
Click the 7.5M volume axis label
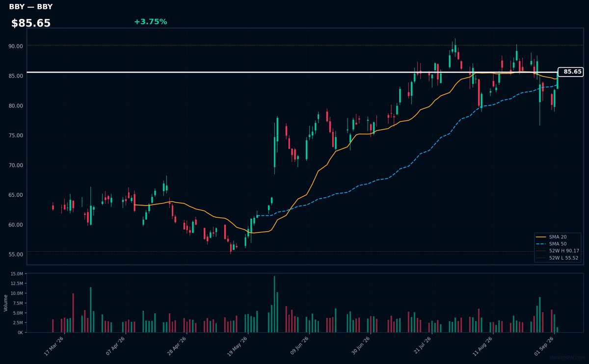point(17,303)
